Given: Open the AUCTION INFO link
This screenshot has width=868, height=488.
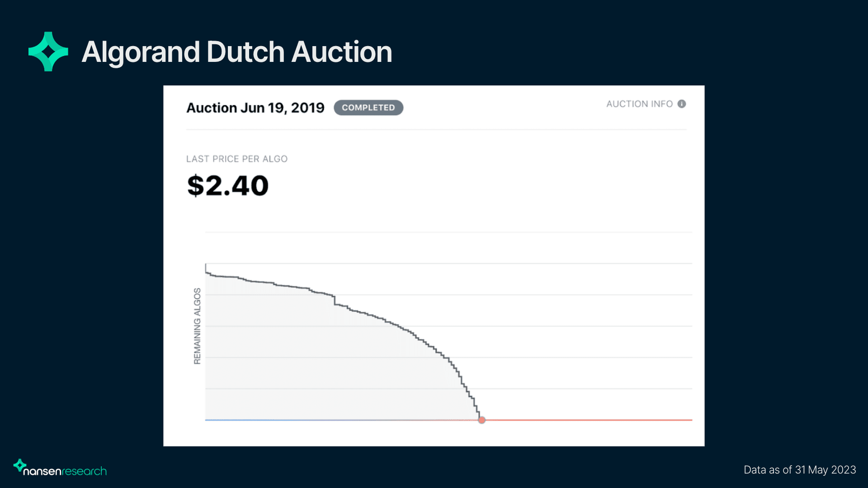Looking at the screenshot, I should pos(639,104).
